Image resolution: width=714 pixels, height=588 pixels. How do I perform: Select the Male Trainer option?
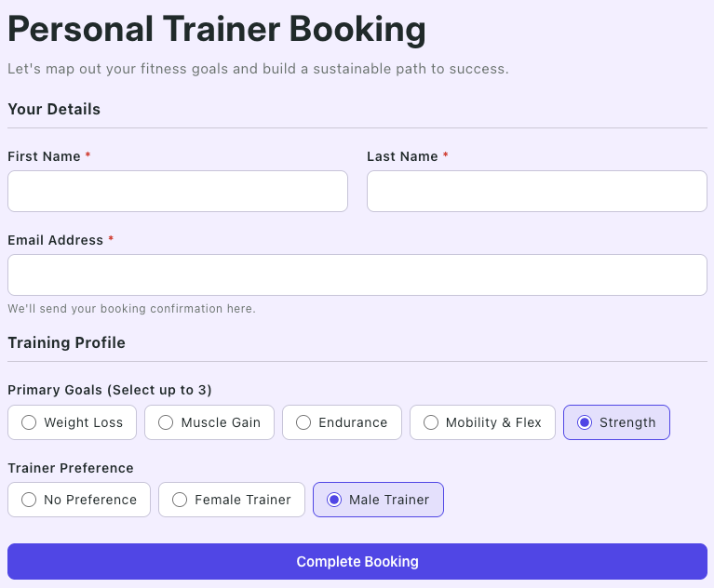point(378,500)
